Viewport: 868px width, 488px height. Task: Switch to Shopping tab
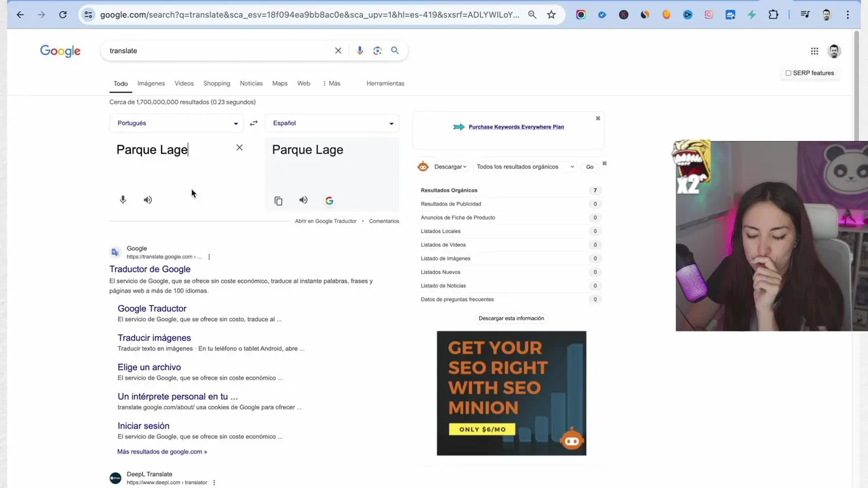point(217,83)
